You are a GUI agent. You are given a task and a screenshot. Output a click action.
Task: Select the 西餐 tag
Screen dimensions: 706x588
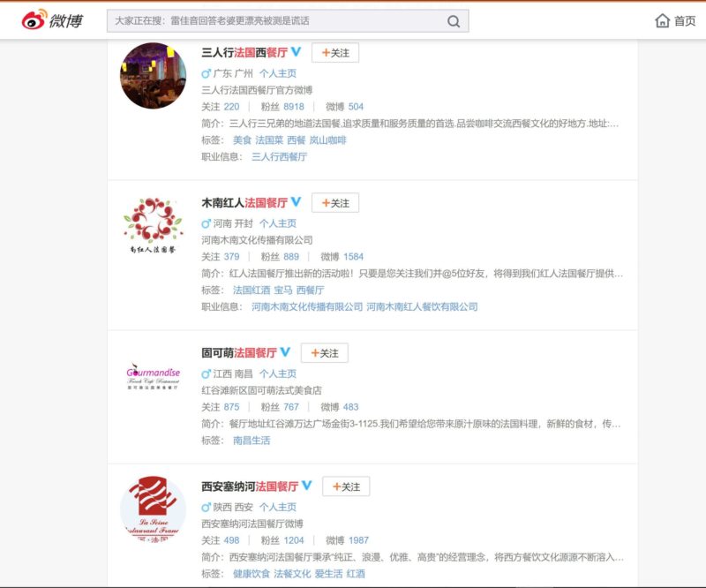pyautogui.click(x=297, y=140)
